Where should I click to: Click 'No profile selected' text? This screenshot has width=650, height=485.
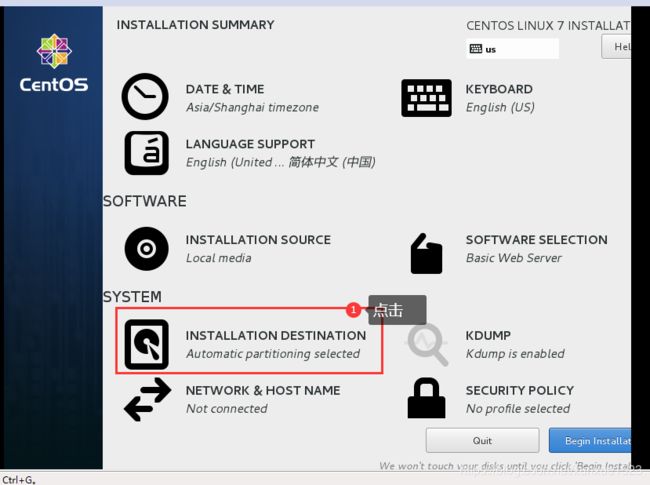[518, 409]
